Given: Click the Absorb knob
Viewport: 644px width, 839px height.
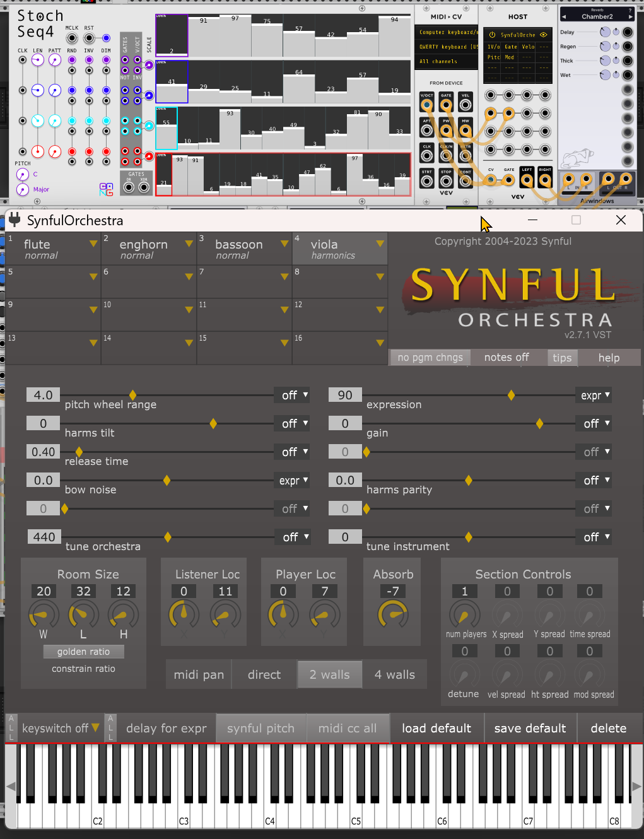Looking at the screenshot, I should pyautogui.click(x=393, y=614).
